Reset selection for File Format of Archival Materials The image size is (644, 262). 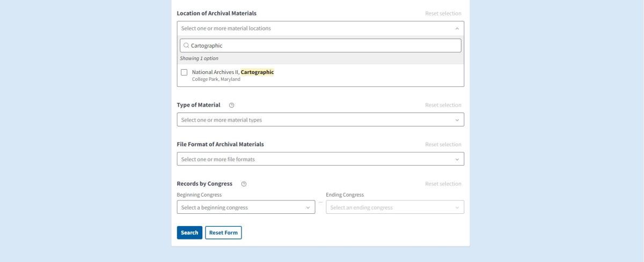tap(443, 144)
